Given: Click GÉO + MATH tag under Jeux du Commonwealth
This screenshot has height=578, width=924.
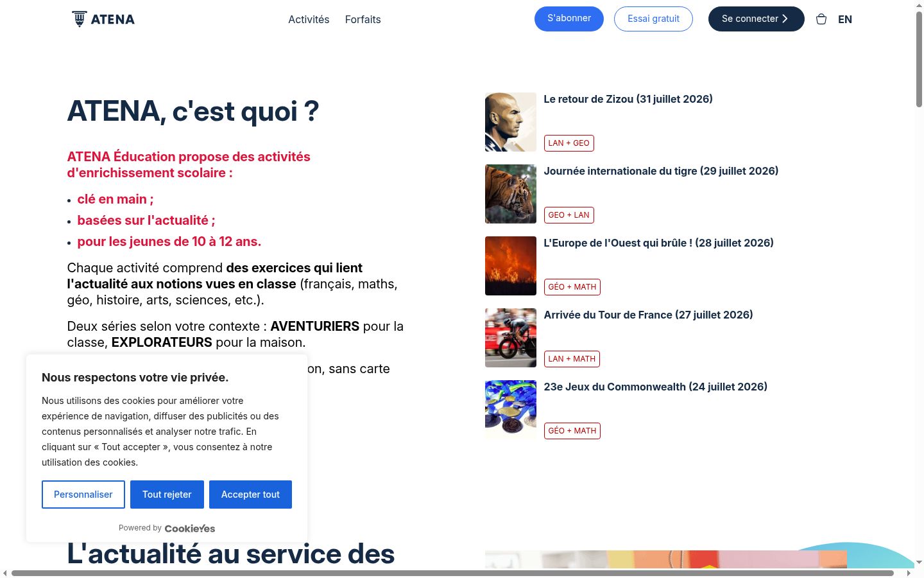Looking at the screenshot, I should click(x=572, y=431).
